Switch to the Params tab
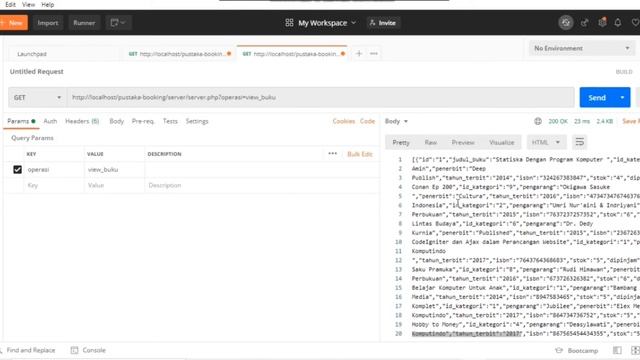Viewport: 640px width, 360px height. (21, 121)
